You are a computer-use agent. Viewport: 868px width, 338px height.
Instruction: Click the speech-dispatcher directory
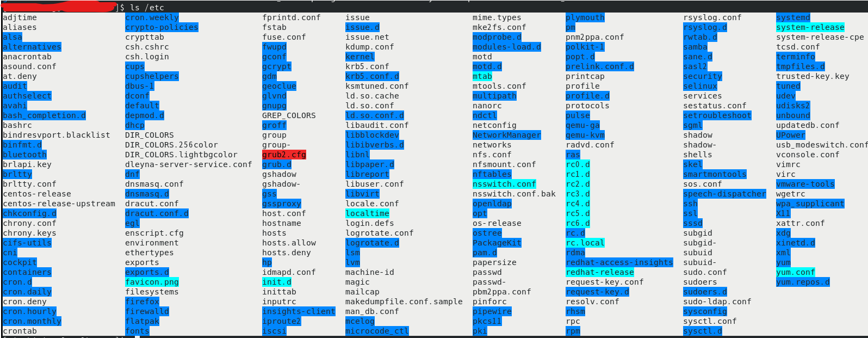point(724,194)
